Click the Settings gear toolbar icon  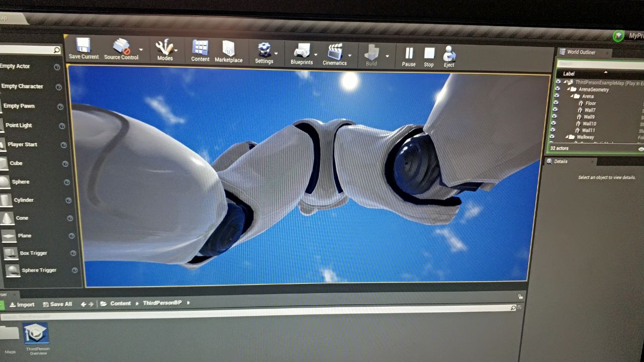(264, 49)
